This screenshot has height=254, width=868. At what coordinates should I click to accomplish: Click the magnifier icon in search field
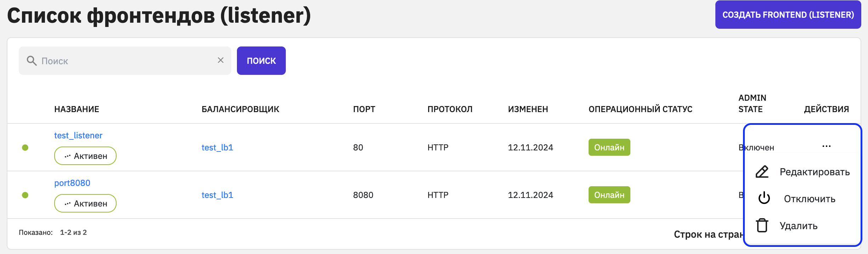32,61
